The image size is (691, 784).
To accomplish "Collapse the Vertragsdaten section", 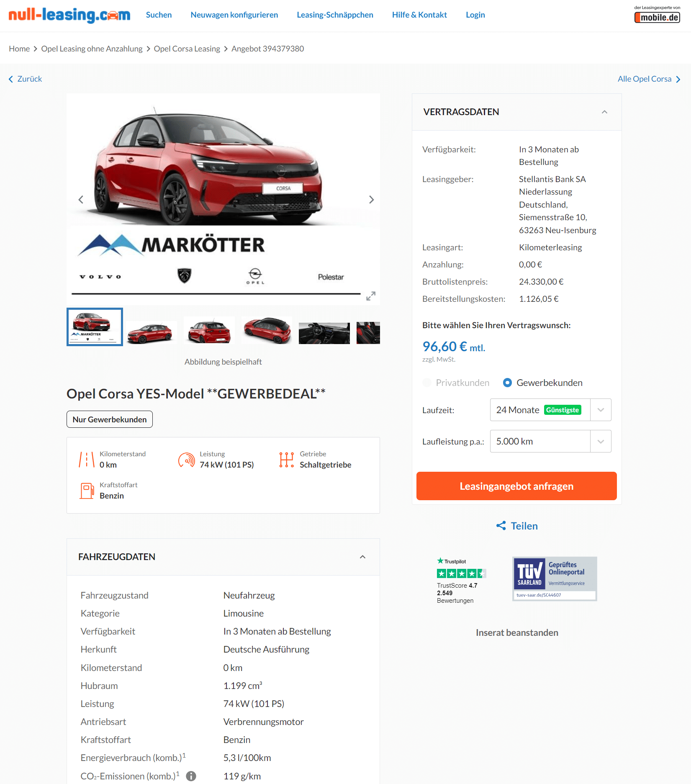I will 604,112.
